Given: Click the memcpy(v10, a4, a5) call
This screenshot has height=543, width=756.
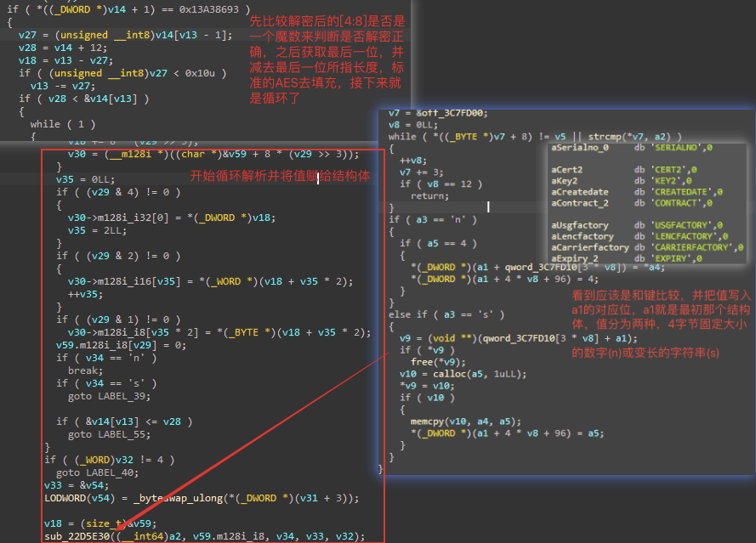Looking at the screenshot, I should point(465,421).
